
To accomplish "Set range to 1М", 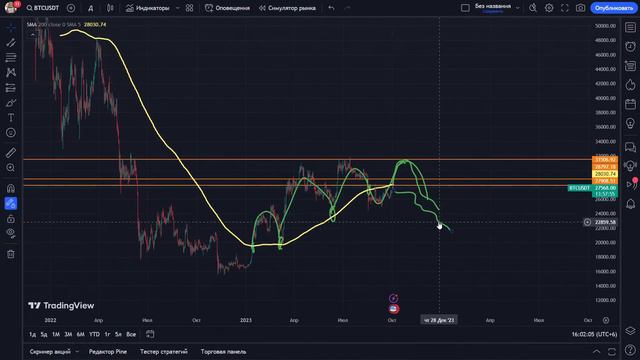I will point(56,334).
